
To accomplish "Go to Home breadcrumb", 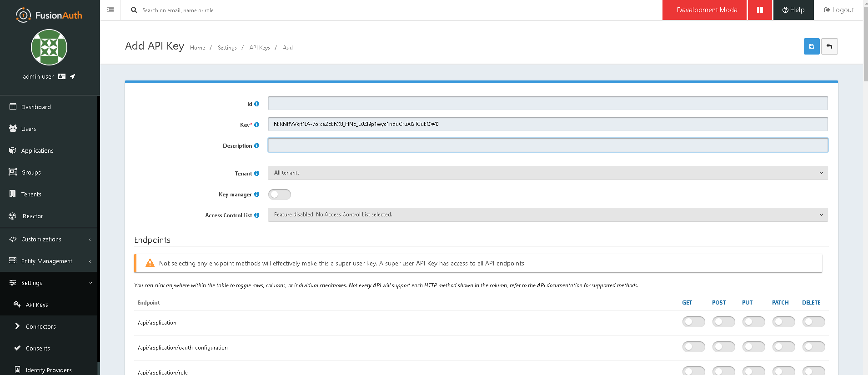I will [197, 48].
